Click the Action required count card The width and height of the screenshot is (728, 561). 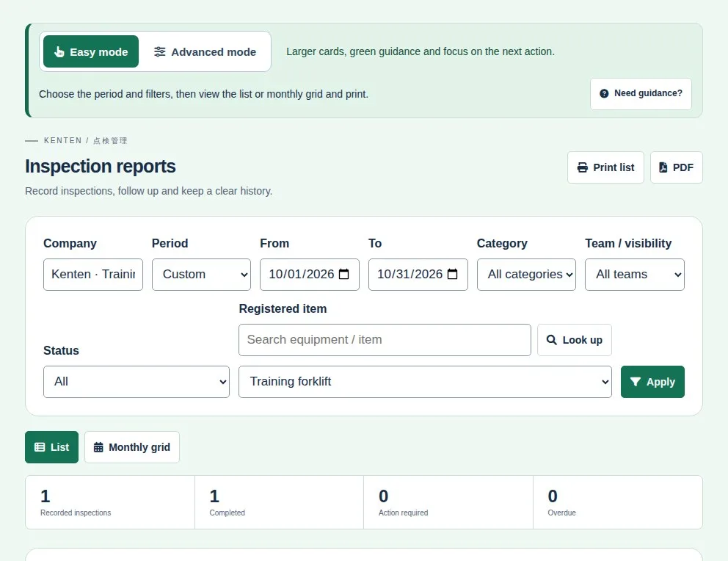448,502
